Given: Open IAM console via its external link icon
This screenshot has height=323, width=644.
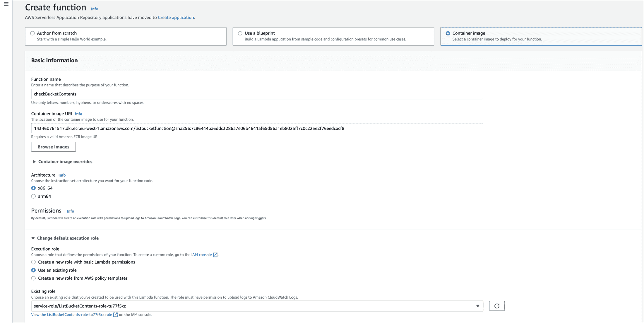Looking at the screenshot, I should 215,255.
